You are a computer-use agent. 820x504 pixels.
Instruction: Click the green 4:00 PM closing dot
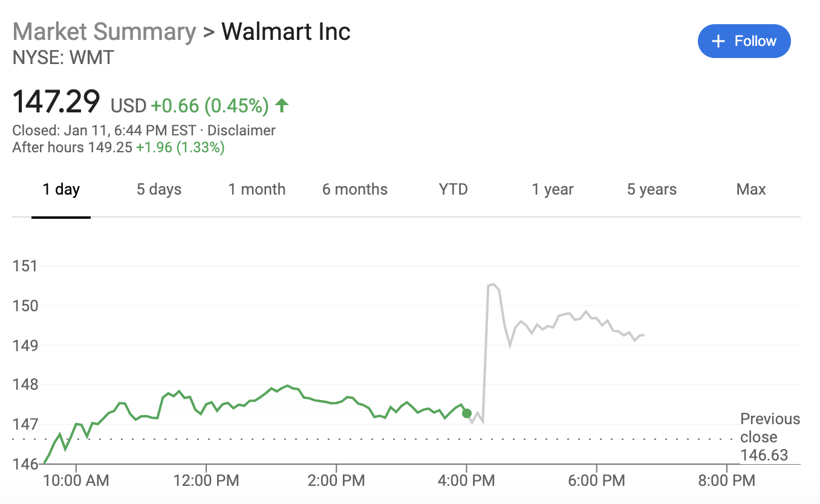click(466, 413)
